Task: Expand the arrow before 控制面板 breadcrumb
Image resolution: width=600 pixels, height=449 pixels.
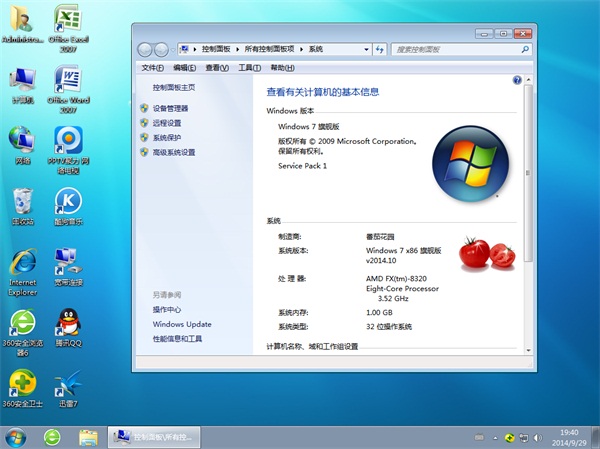Action: point(195,49)
